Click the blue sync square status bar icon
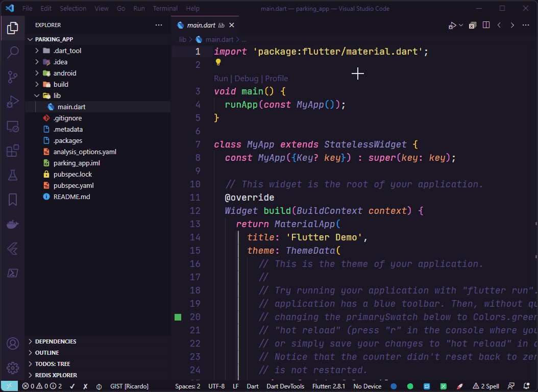This screenshot has height=392, width=538. [x=427, y=386]
